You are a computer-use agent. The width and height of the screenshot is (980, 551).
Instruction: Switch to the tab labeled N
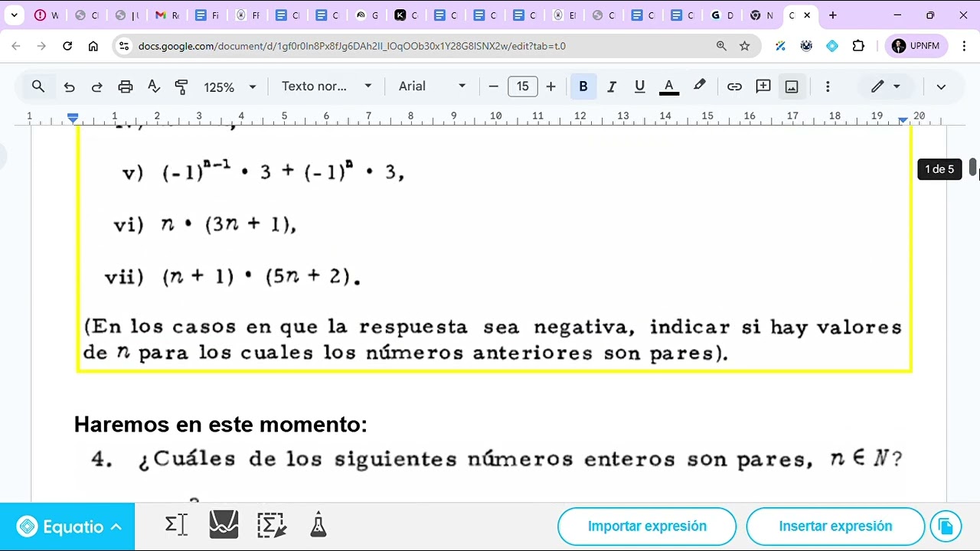[762, 15]
